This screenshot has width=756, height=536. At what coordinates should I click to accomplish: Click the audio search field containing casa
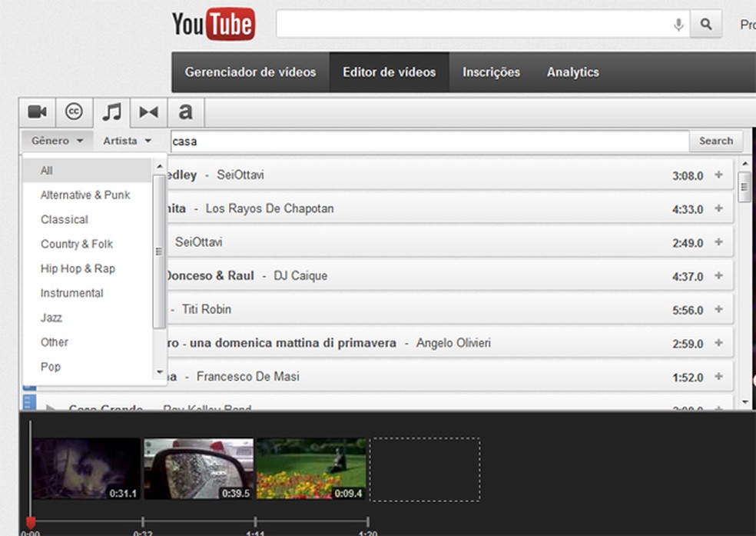pos(429,141)
